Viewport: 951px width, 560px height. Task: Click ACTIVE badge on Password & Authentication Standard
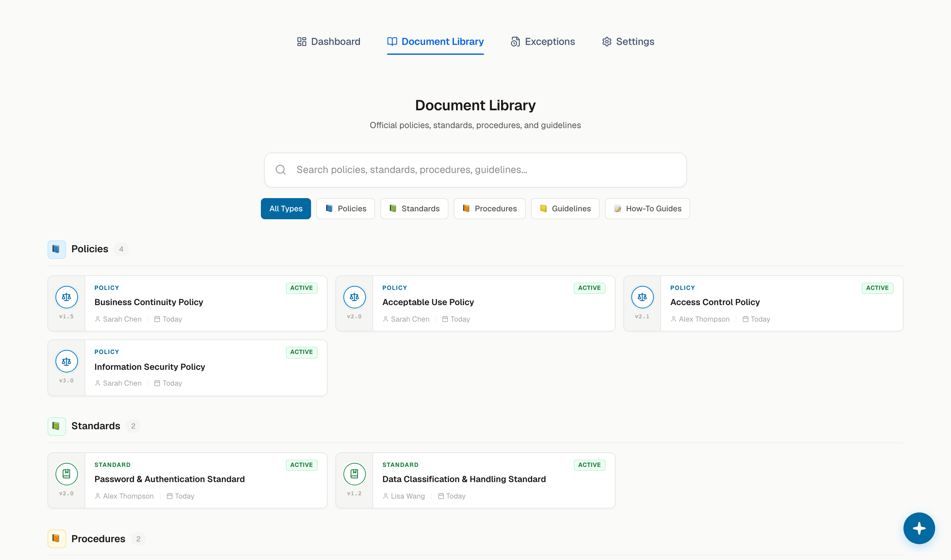tap(301, 465)
